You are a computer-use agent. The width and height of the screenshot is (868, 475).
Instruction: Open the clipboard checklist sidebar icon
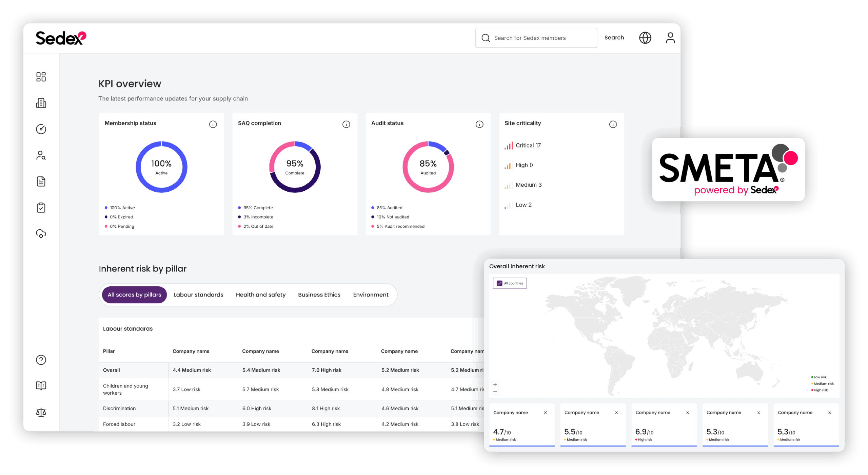point(41,208)
